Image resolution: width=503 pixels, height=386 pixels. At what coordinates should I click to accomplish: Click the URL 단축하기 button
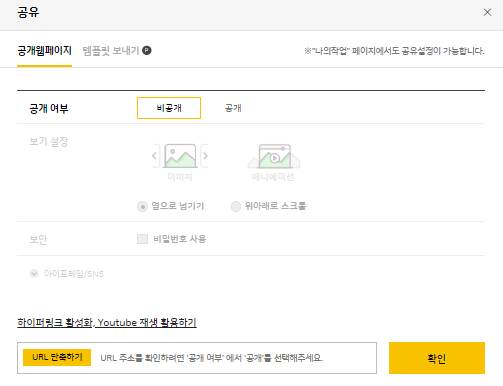(x=57, y=357)
